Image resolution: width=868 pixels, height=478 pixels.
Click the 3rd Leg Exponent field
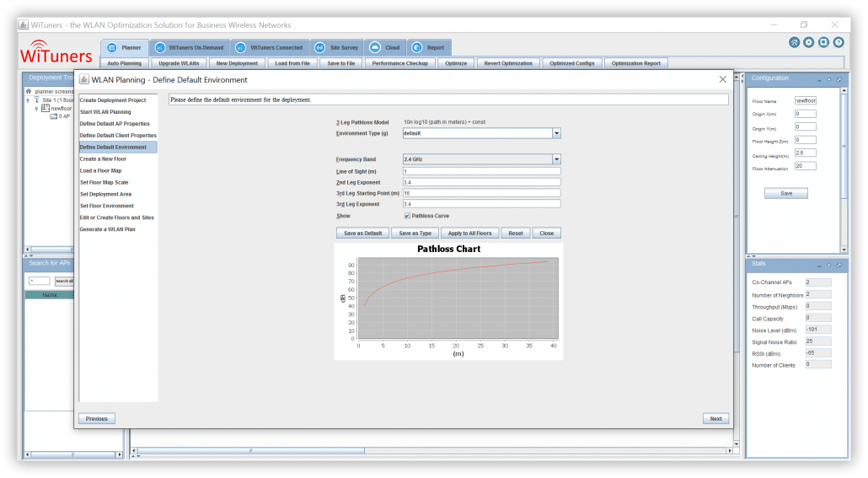tap(481, 204)
